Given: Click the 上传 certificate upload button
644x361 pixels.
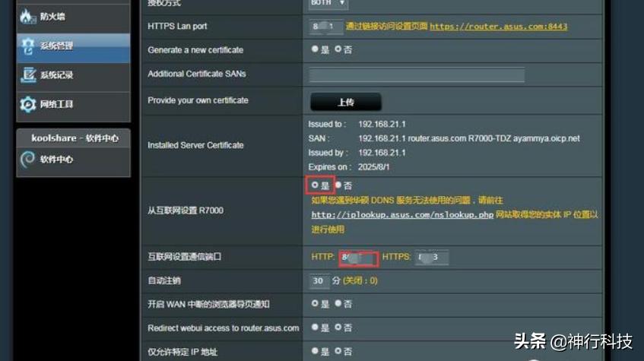Looking at the screenshot, I should coord(346,102).
